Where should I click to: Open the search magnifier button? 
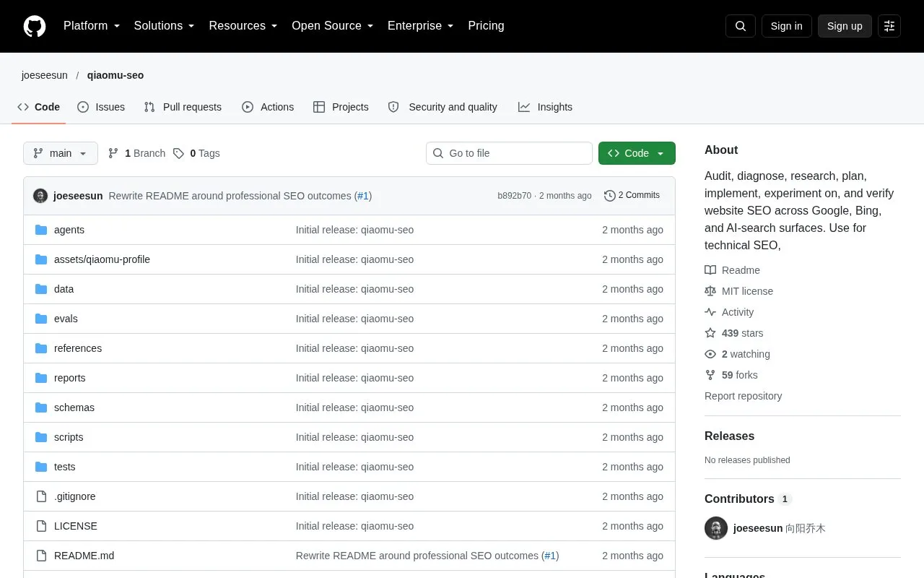coord(741,26)
